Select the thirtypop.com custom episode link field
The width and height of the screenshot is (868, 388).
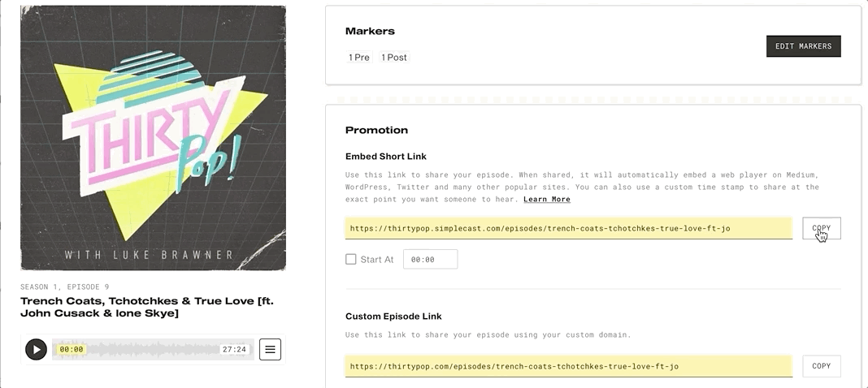point(569,366)
